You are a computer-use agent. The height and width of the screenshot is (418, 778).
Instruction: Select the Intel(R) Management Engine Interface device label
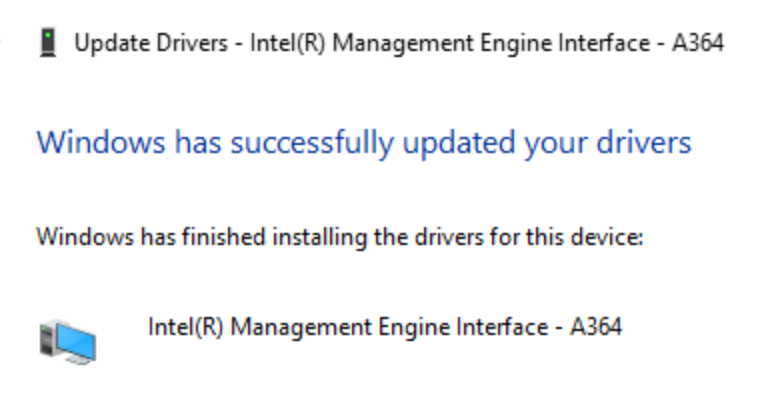point(384,326)
